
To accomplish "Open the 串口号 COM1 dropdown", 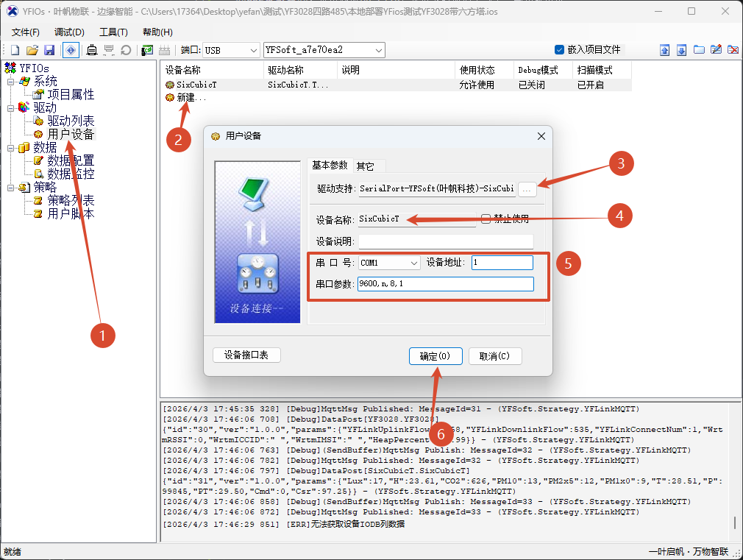I will pos(413,263).
